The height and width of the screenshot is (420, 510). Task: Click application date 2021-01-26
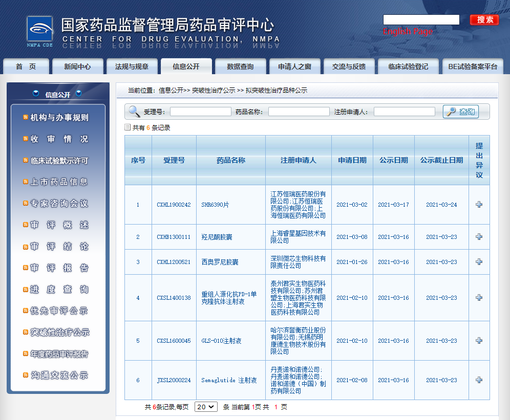point(352,262)
